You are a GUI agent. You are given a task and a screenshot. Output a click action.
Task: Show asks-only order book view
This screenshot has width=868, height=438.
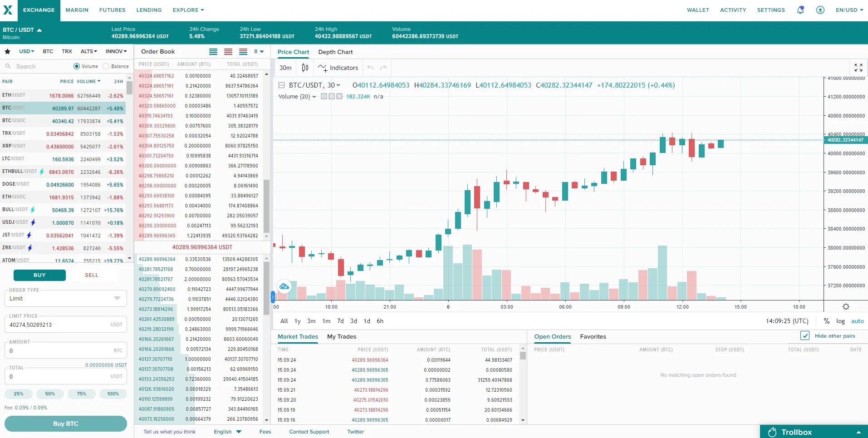tap(228, 52)
